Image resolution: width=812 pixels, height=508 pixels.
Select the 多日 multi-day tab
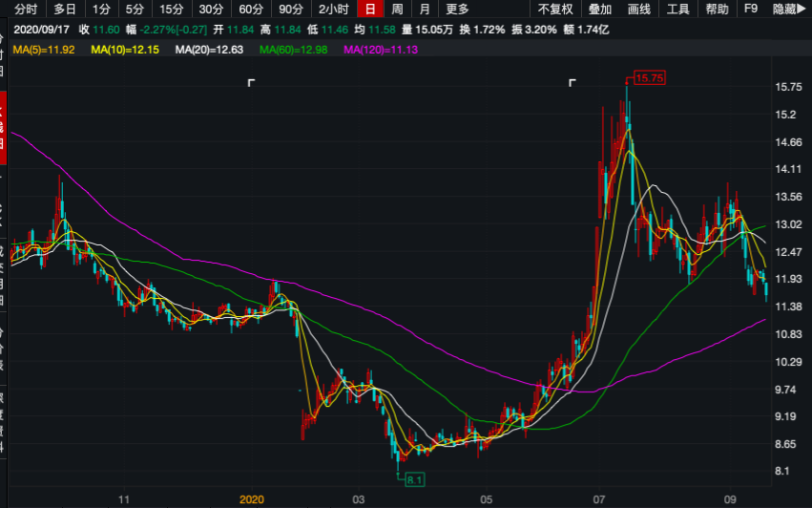pos(65,9)
